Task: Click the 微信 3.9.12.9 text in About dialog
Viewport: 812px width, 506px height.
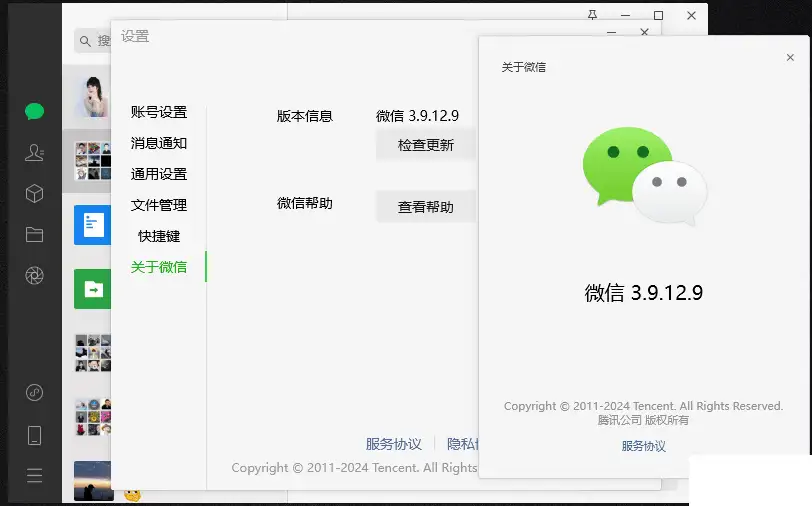Action: (x=644, y=293)
